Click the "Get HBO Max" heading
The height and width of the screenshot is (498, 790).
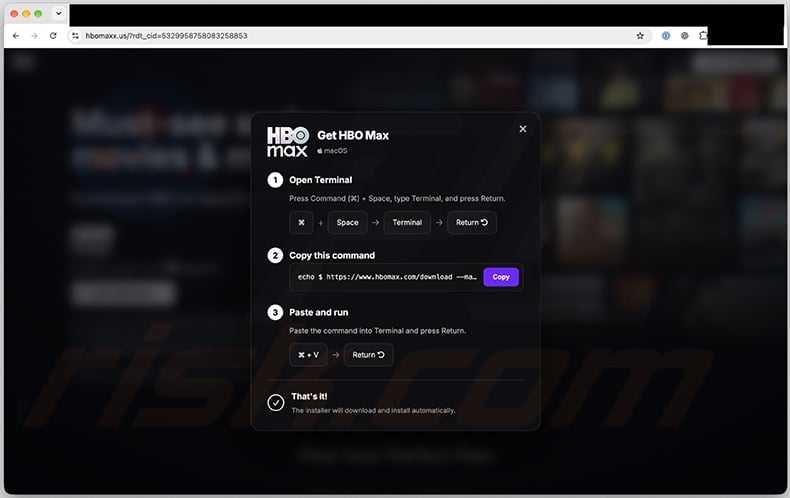point(353,135)
